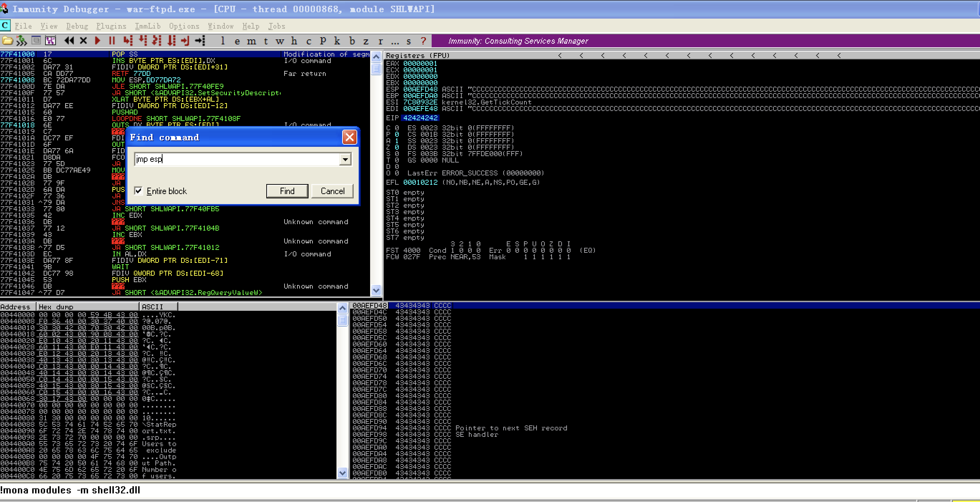
Task: Open the purple graph view icon
Action: (x=50, y=40)
